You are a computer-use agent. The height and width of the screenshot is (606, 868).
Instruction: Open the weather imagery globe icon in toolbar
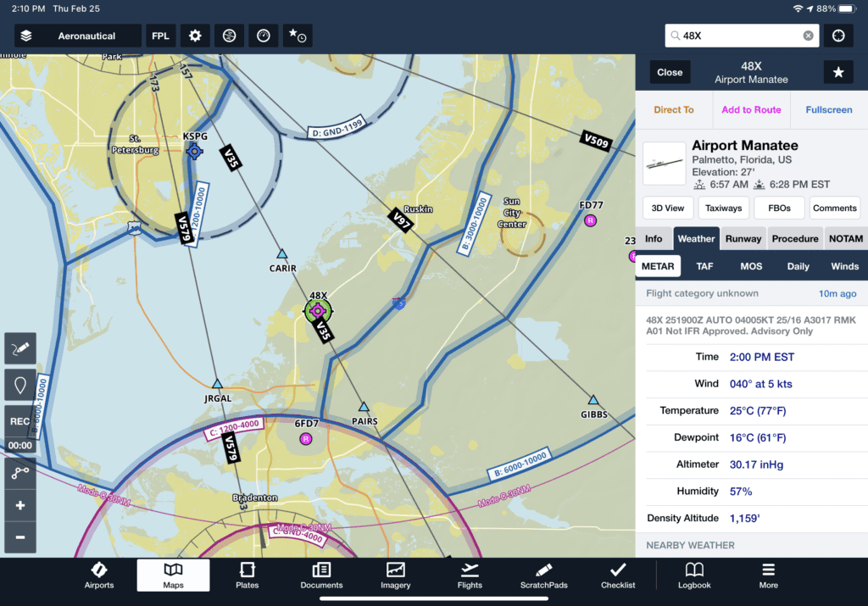coord(228,36)
